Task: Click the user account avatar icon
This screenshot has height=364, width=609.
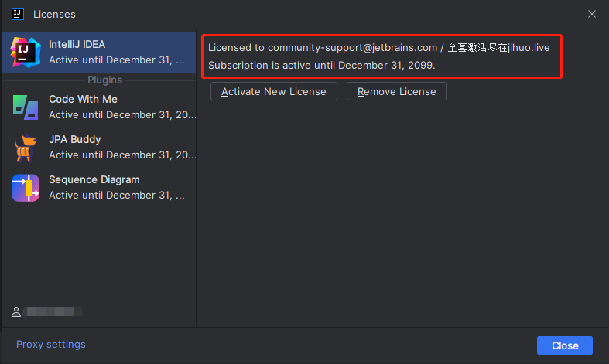Action: (x=16, y=312)
